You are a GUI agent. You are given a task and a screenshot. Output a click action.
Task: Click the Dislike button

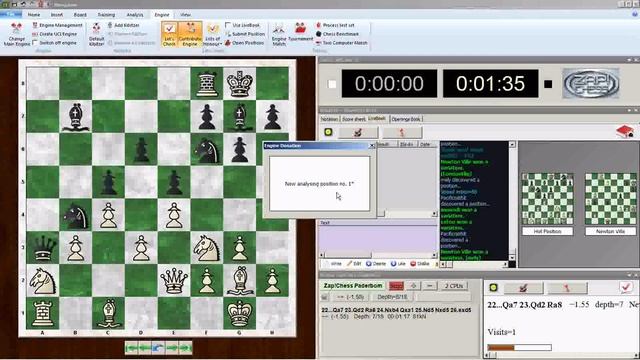coord(420,264)
